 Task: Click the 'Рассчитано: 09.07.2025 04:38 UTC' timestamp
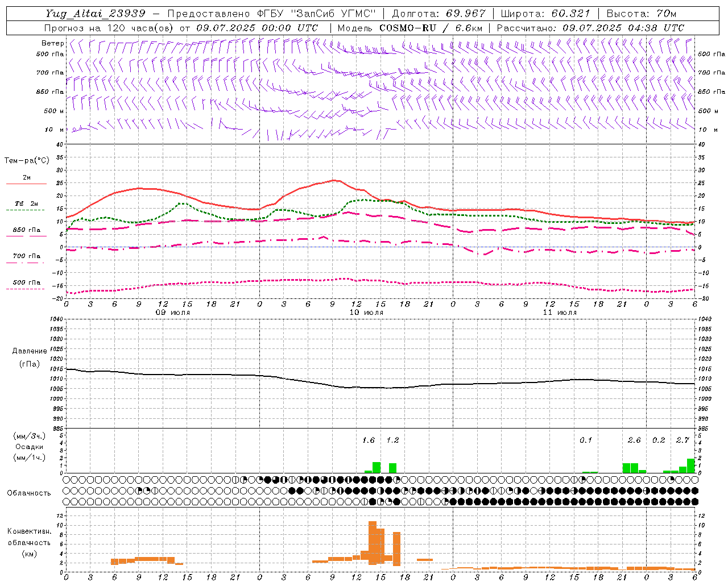click(x=590, y=28)
